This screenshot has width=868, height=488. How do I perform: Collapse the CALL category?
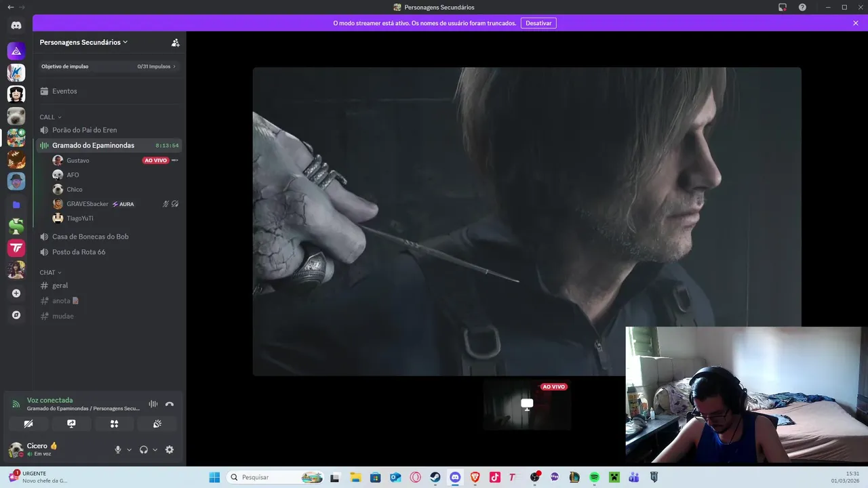point(50,117)
